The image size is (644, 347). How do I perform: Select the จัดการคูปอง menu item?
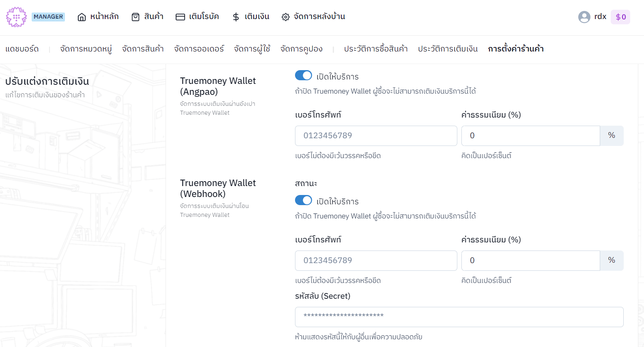301,48
